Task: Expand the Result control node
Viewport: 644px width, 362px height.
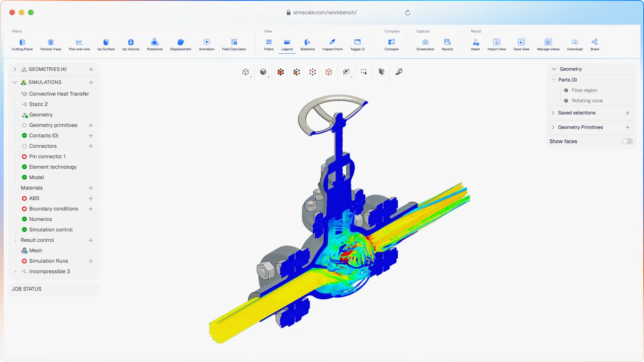Action: (16, 240)
